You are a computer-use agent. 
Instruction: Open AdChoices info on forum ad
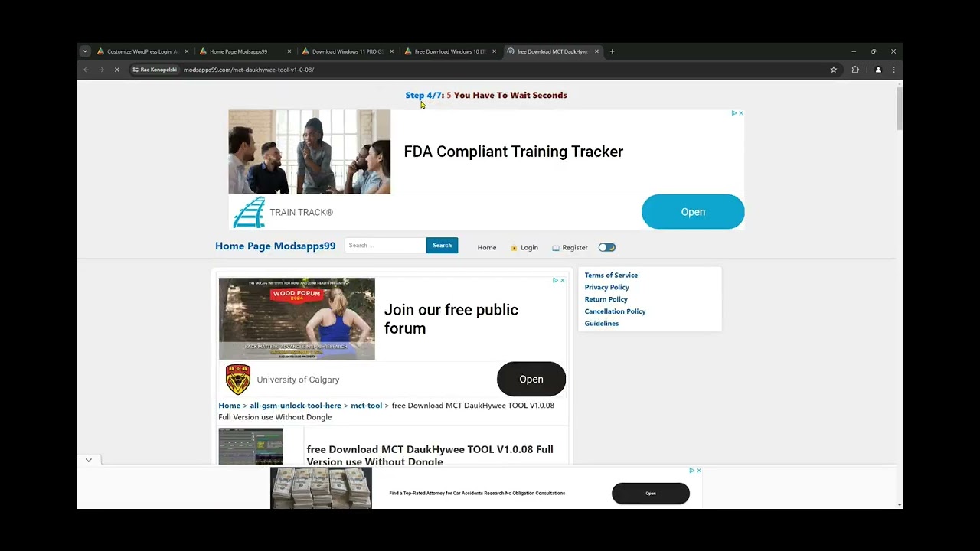pyautogui.click(x=555, y=280)
